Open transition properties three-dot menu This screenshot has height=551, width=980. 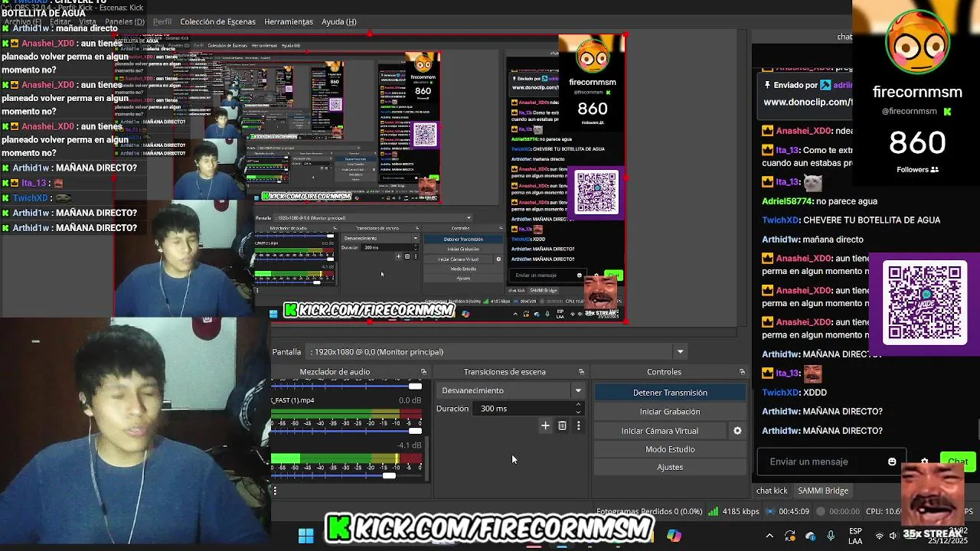[x=578, y=425]
